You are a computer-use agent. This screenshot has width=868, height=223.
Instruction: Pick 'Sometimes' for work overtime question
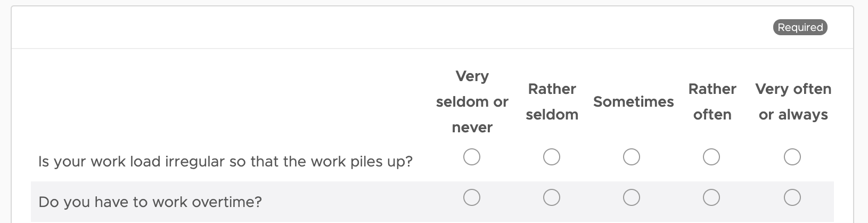click(x=632, y=197)
